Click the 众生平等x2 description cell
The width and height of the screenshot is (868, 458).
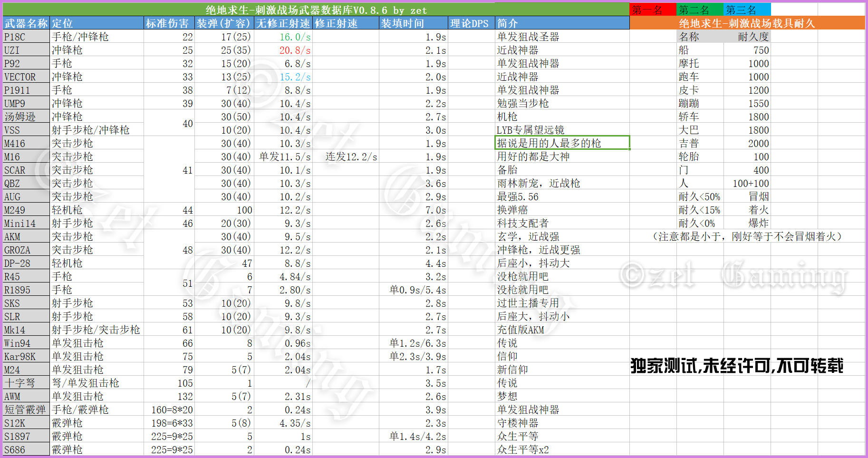pos(562,449)
